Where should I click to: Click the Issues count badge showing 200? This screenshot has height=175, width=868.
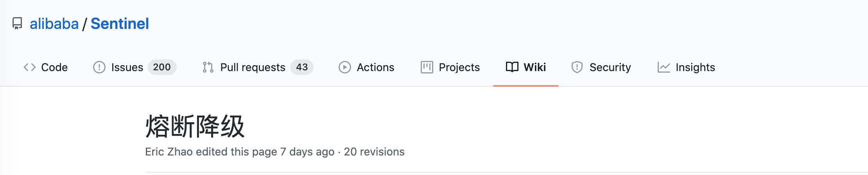coord(162,67)
